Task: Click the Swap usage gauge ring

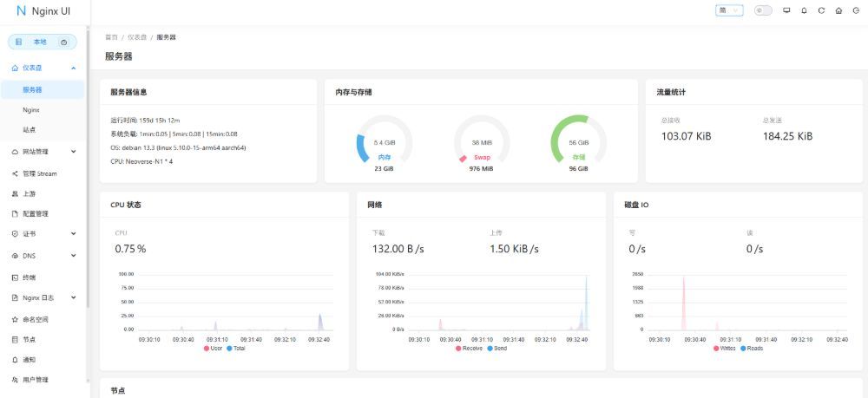Action: (x=482, y=140)
